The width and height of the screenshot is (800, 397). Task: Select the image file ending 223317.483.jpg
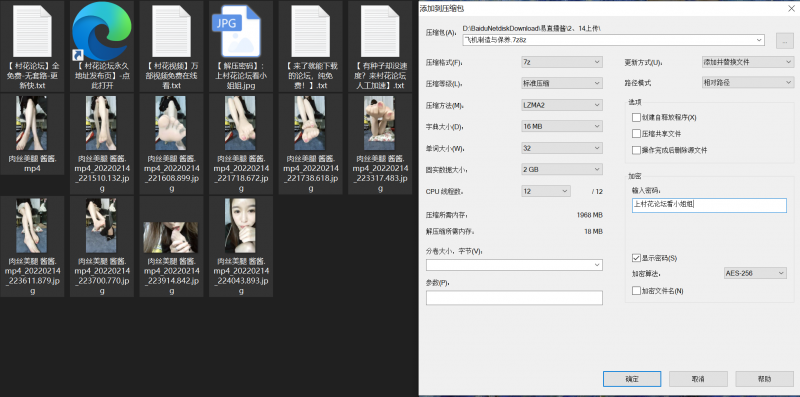(380, 123)
